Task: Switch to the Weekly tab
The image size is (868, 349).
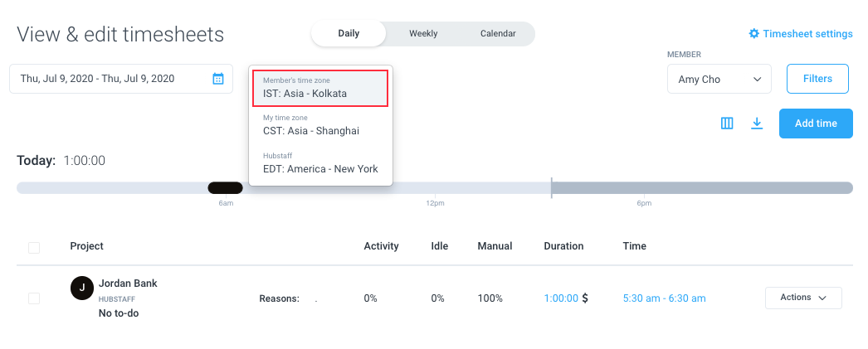Action: tap(423, 34)
